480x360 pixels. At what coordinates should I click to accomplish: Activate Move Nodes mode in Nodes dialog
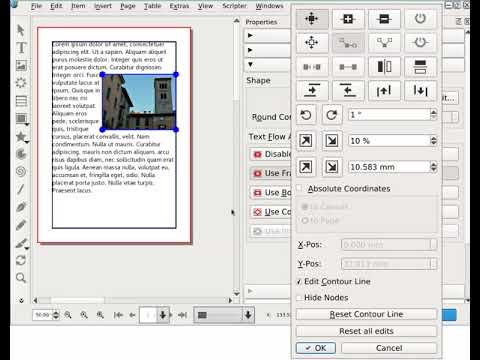pyautogui.click(x=312, y=19)
